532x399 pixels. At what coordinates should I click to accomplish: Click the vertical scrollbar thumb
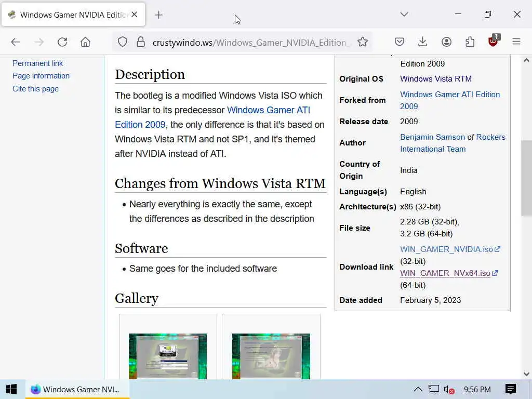pyautogui.click(x=526, y=178)
